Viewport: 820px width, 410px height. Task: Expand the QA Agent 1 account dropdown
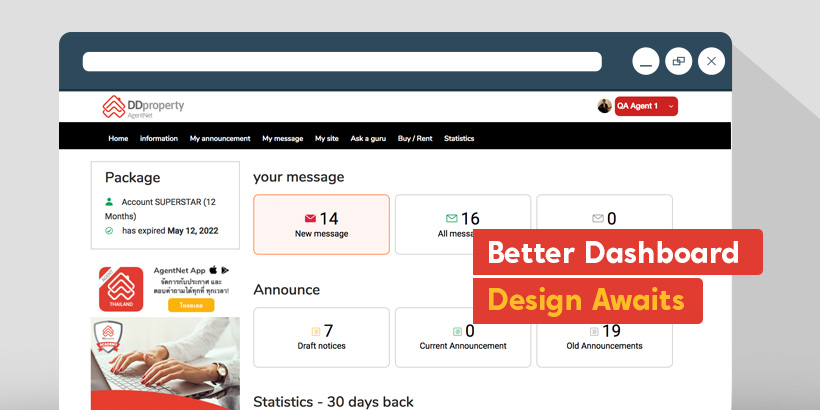(670, 106)
